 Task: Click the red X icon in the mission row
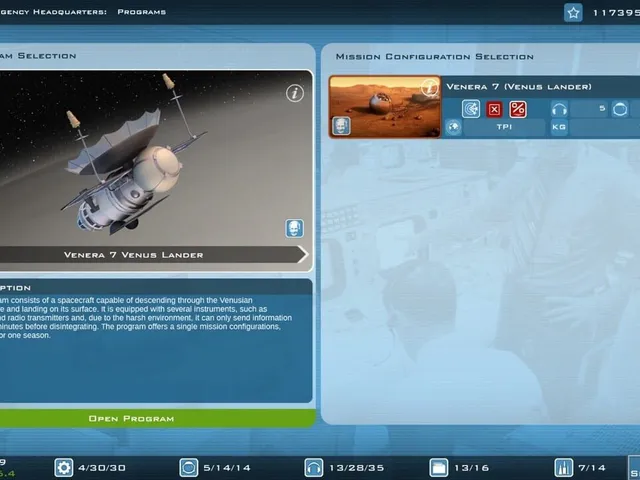[494, 109]
